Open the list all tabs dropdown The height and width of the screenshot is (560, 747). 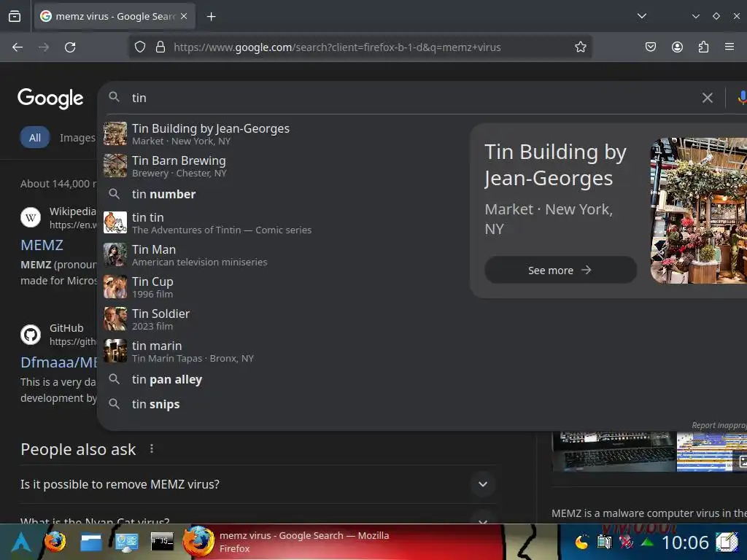pos(642,16)
